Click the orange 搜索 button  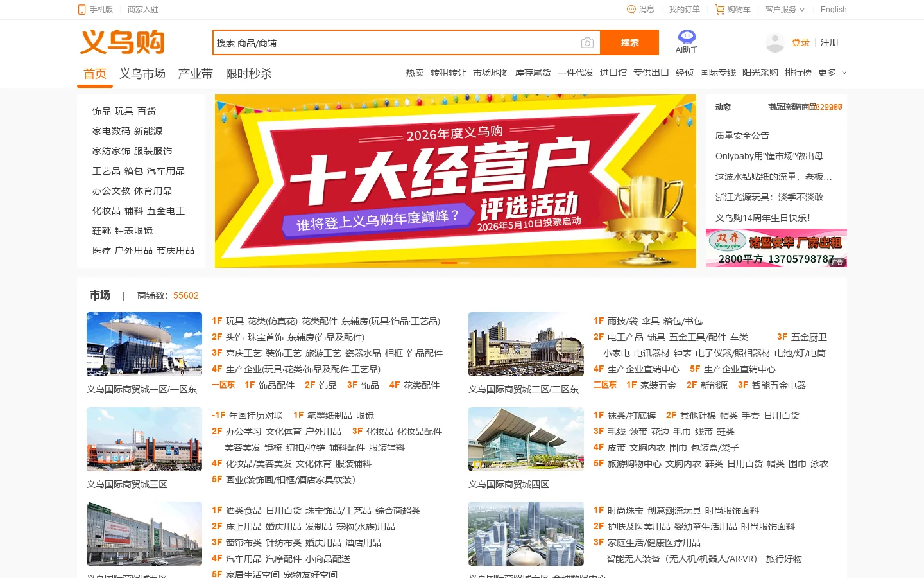[x=629, y=43]
